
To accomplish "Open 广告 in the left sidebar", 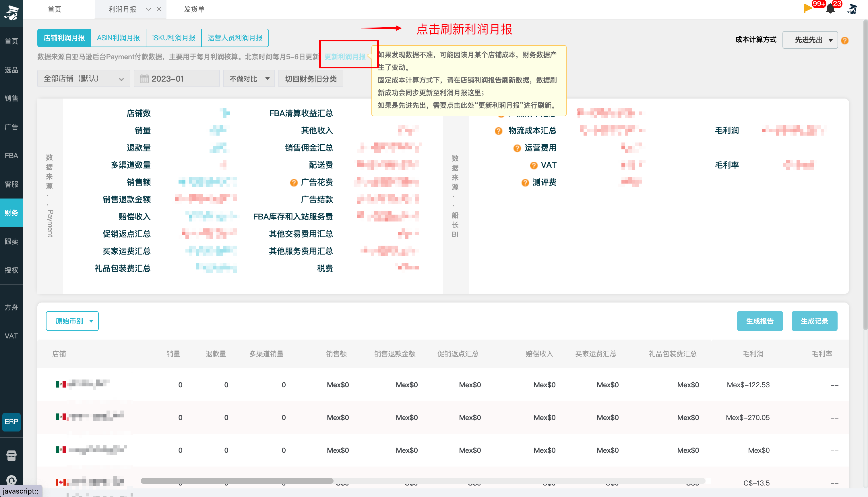I will (x=11, y=127).
